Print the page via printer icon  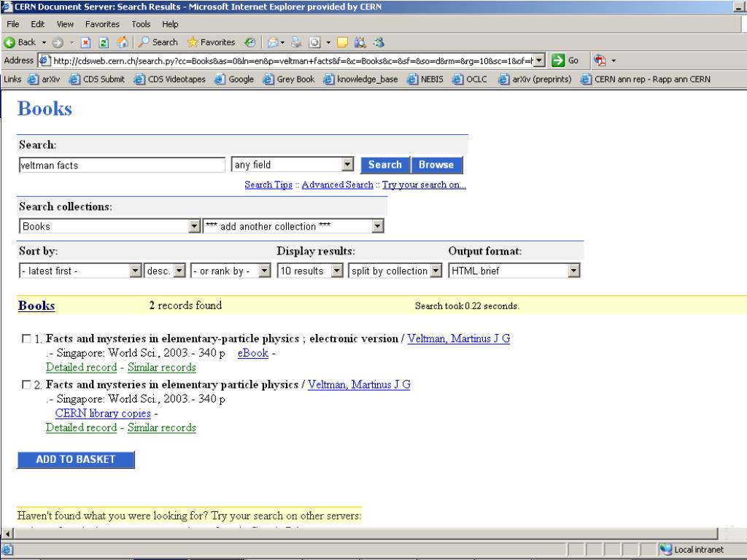pos(296,42)
